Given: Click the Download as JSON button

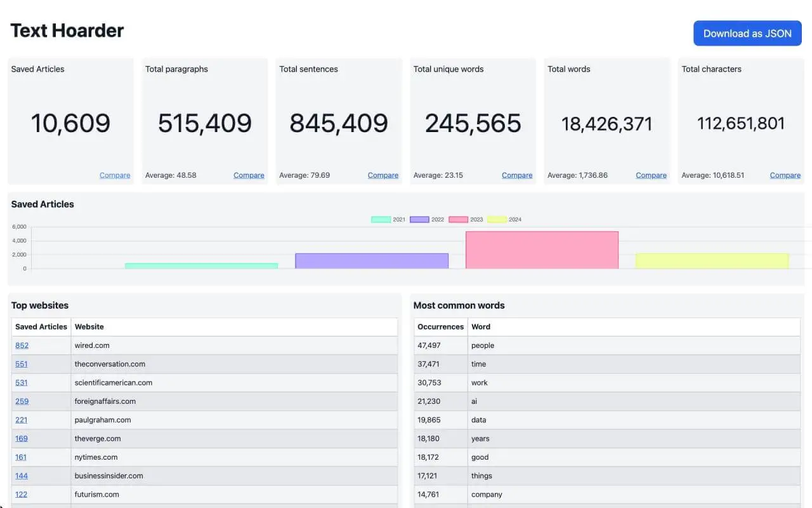Looking at the screenshot, I should tap(747, 34).
